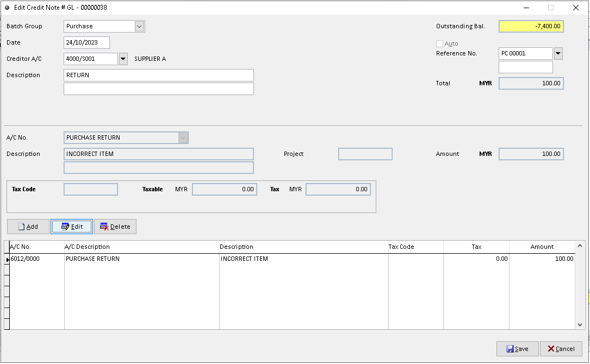Image resolution: width=590 pixels, height=364 pixels.
Task: Click the Amount column header
Action: click(542, 247)
